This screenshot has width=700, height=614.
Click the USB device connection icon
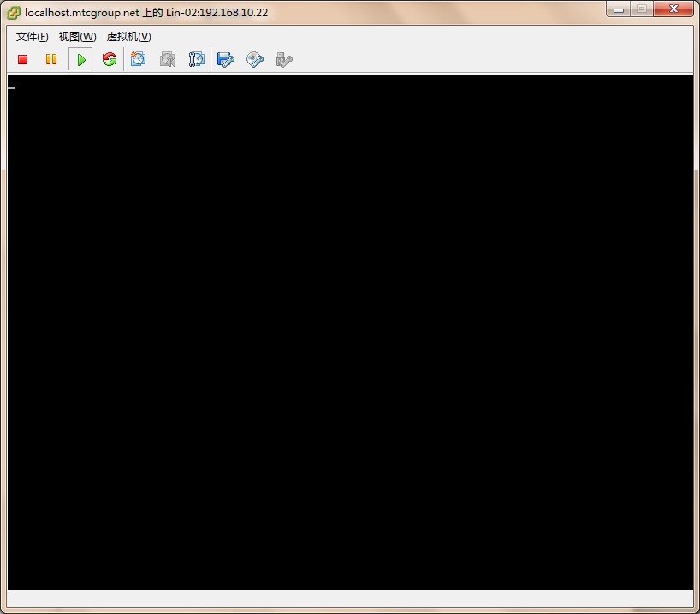pyautogui.click(x=284, y=59)
